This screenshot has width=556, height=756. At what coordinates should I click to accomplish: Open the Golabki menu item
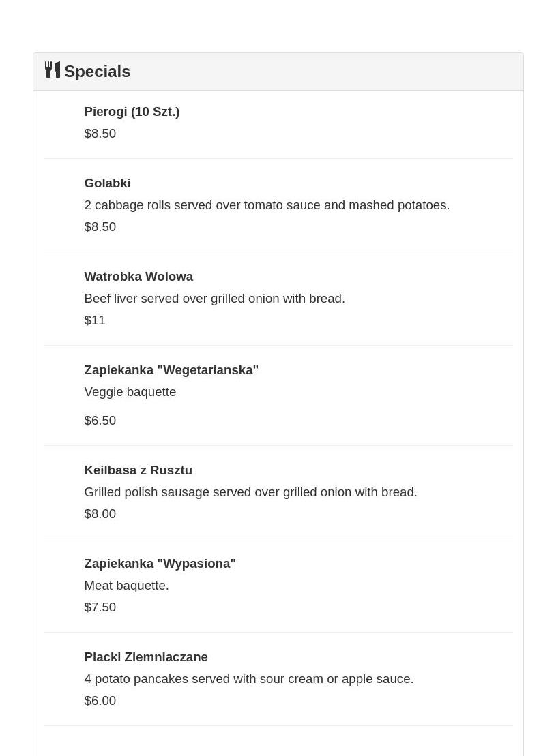pos(107,183)
